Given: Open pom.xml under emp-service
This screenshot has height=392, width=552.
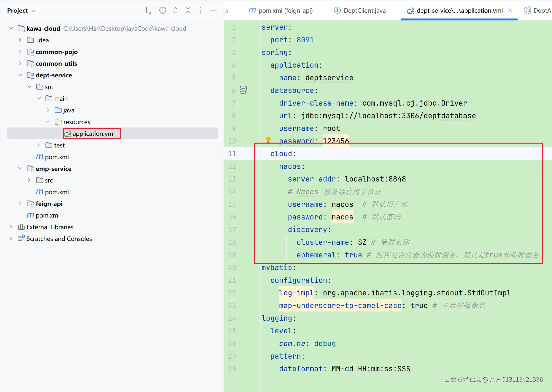Looking at the screenshot, I should click(56, 192).
